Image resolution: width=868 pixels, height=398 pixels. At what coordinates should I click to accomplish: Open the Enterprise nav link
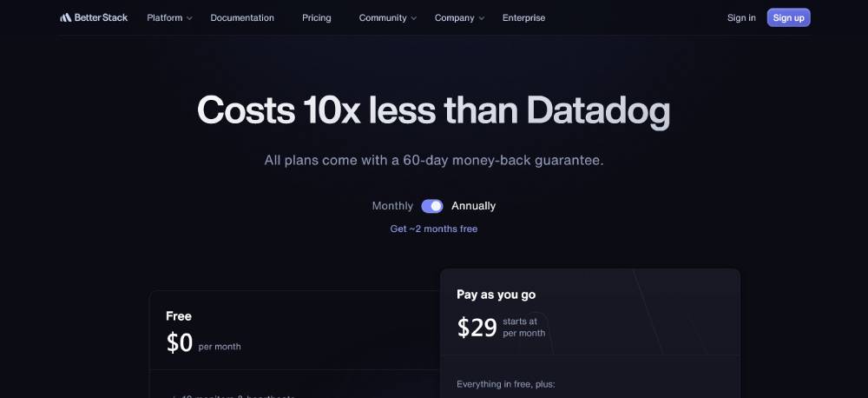pyautogui.click(x=523, y=17)
